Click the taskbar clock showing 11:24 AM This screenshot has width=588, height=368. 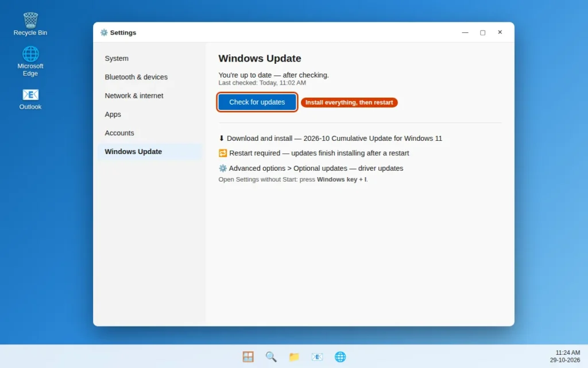tap(567, 352)
